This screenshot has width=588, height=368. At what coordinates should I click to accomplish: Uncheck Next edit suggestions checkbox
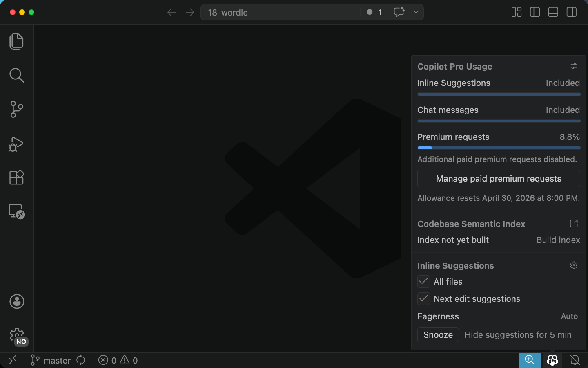tap(424, 299)
